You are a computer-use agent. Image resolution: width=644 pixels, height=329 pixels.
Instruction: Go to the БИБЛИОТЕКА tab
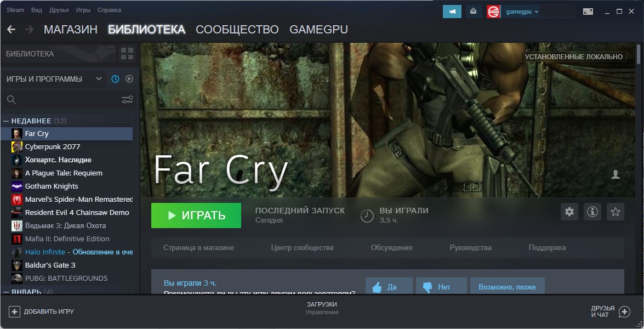point(147,30)
